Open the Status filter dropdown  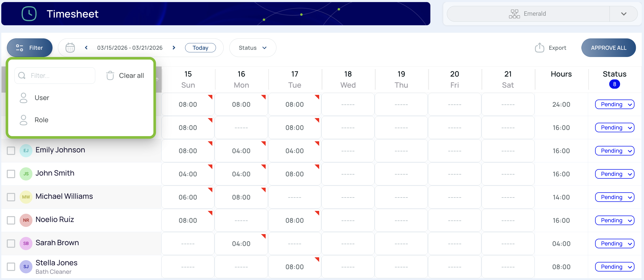253,48
